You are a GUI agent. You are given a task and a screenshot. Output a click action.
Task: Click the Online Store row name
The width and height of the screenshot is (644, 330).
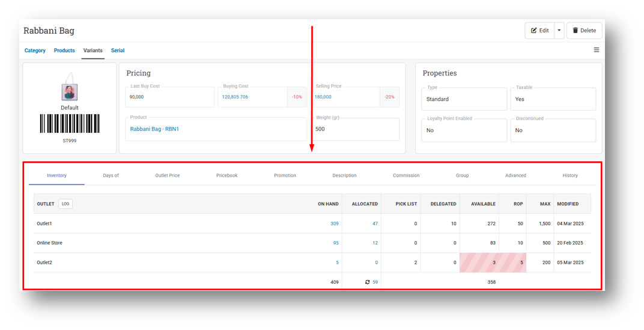[x=50, y=243]
